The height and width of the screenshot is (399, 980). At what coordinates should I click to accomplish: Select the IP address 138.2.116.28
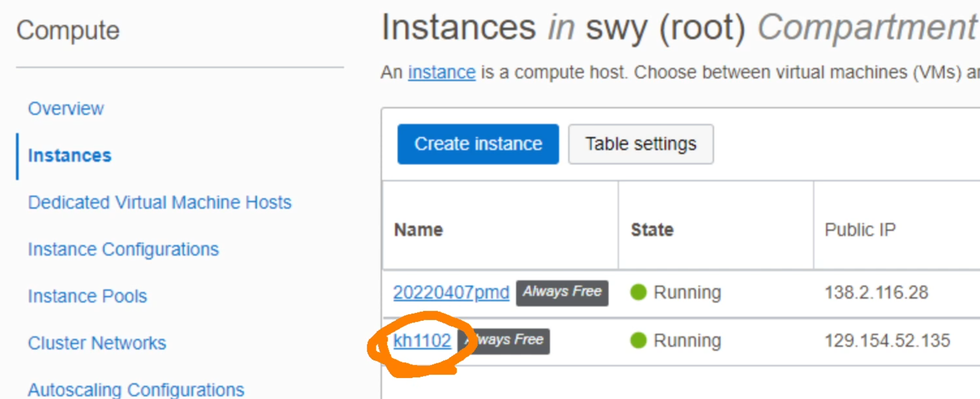877,292
